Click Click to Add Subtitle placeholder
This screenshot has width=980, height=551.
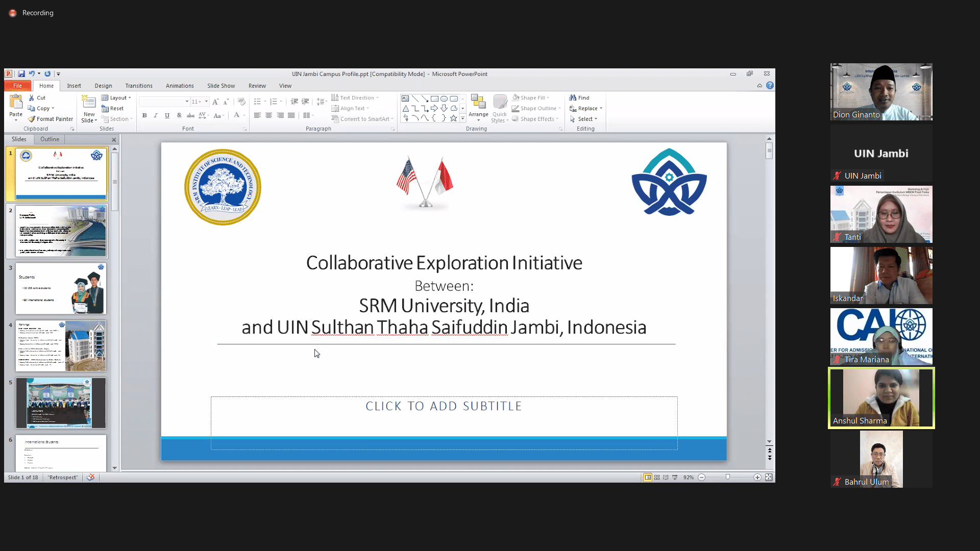[x=444, y=422]
